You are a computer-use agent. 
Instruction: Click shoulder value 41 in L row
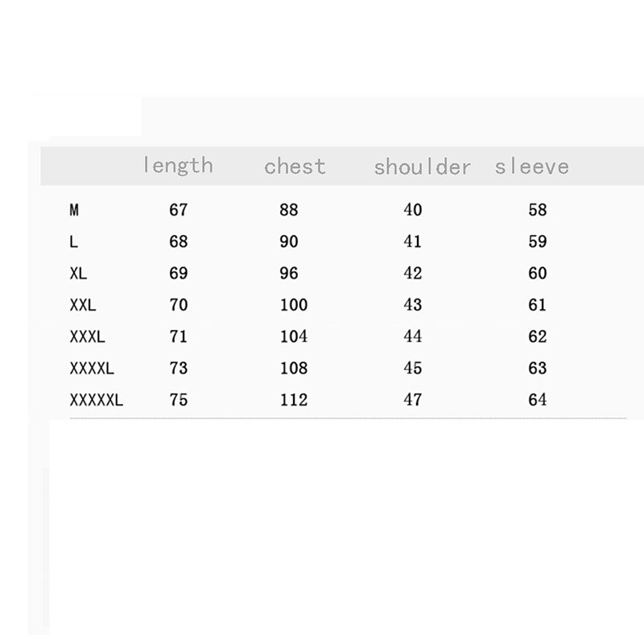coord(413,242)
